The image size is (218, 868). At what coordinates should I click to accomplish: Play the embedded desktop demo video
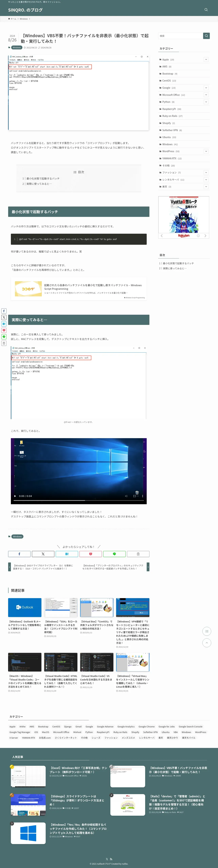point(15,496)
